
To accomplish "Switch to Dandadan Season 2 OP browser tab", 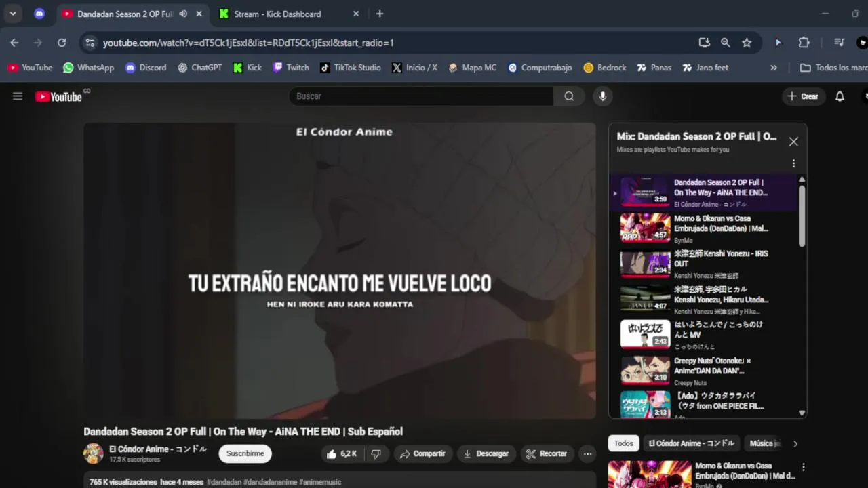I will [125, 14].
